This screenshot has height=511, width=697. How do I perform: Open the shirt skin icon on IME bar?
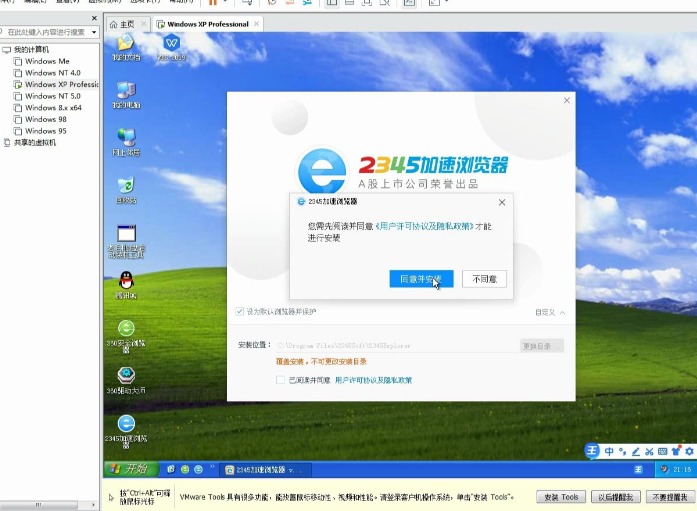[x=676, y=451]
